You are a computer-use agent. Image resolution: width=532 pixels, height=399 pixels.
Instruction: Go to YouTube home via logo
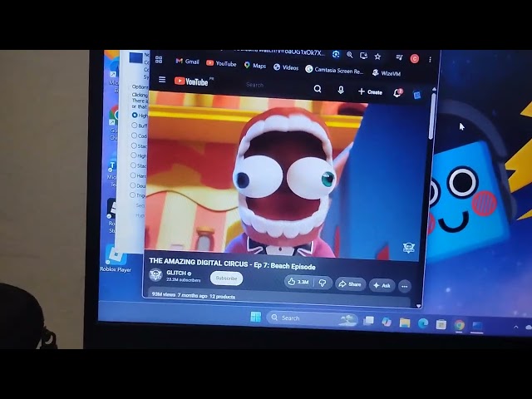(x=192, y=81)
